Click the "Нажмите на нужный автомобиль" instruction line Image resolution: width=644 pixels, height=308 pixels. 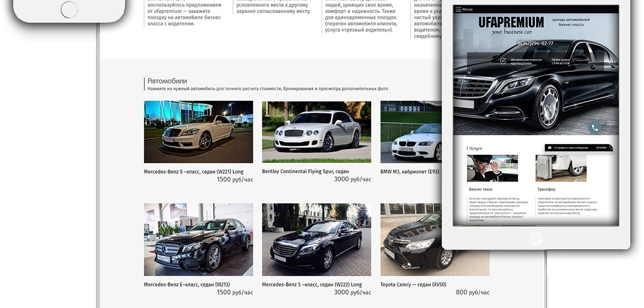point(268,89)
